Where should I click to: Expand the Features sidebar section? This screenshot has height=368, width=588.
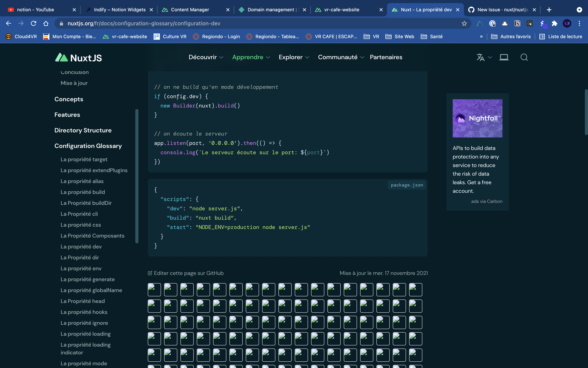click(67, 115)
